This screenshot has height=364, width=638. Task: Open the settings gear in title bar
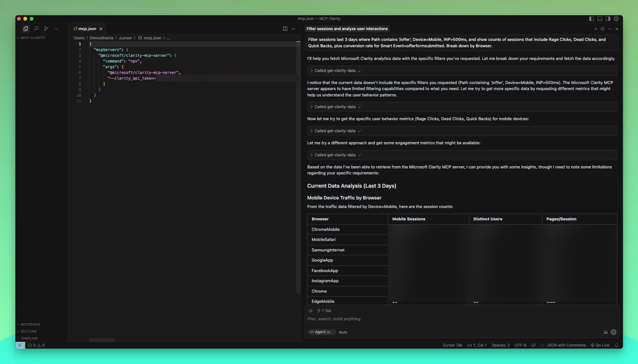pos(616,19)
